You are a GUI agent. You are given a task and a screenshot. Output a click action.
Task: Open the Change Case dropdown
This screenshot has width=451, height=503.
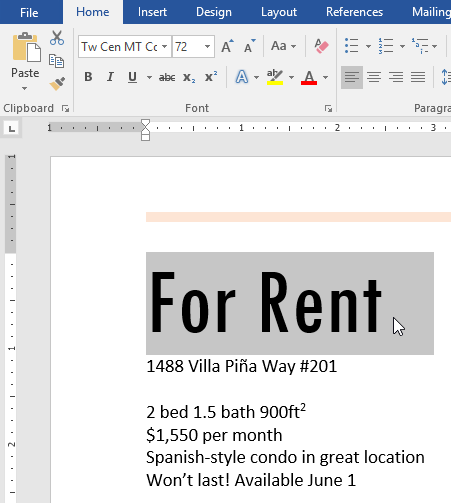click(284, 46)
